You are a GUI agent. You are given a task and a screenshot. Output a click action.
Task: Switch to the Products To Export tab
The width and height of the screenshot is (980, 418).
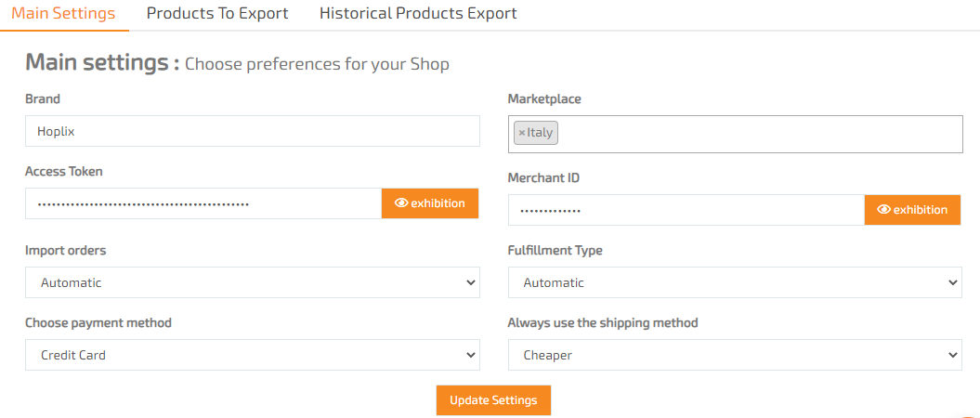click(217, 13)
